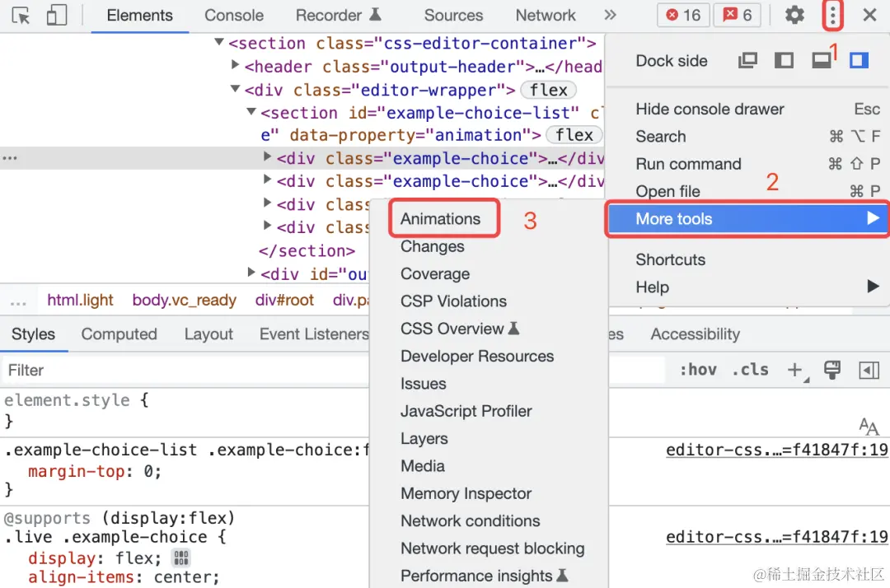This screenshot has width=890, height=588.
Task: Open the Issues tool
Action: (x=424, y=384)
